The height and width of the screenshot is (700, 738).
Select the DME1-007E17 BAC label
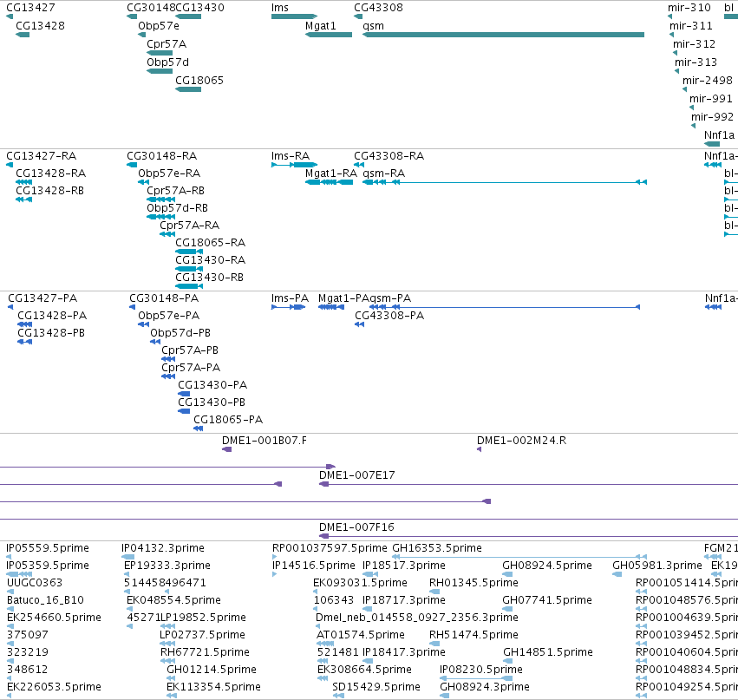(357, 475)
